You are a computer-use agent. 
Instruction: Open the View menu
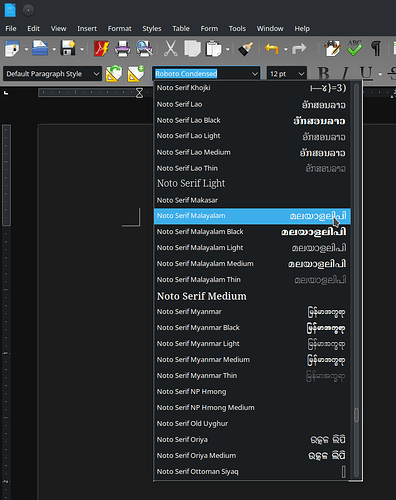pos(58,29)
